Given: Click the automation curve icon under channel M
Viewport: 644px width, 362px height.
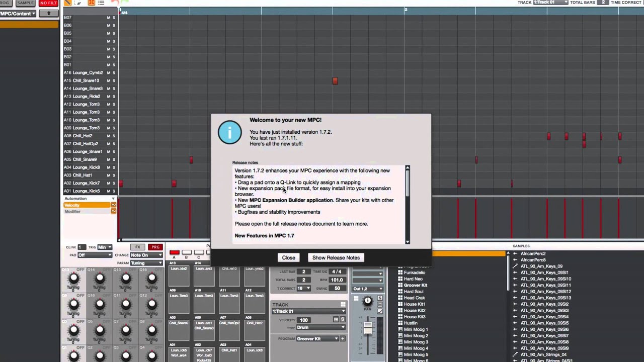Looking at the screenshot, I should 380,311.
